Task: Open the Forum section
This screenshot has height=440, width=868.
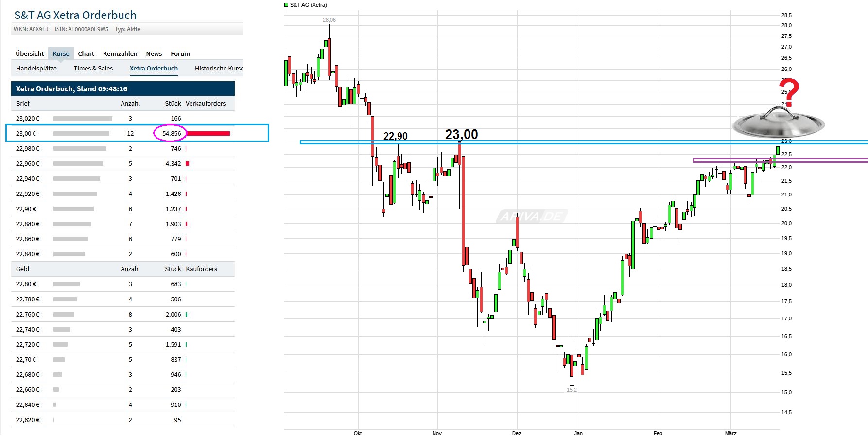Action: (x=180, y=53)
